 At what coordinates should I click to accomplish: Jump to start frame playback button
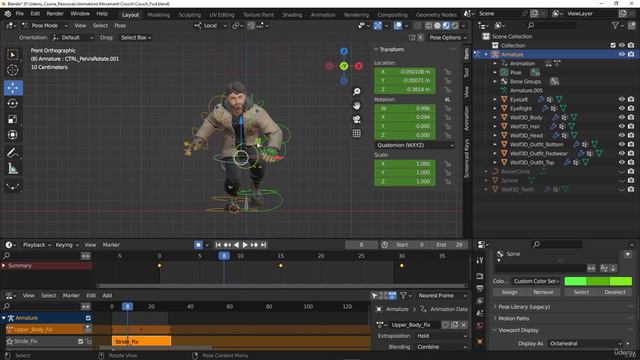tap(218, 245)
